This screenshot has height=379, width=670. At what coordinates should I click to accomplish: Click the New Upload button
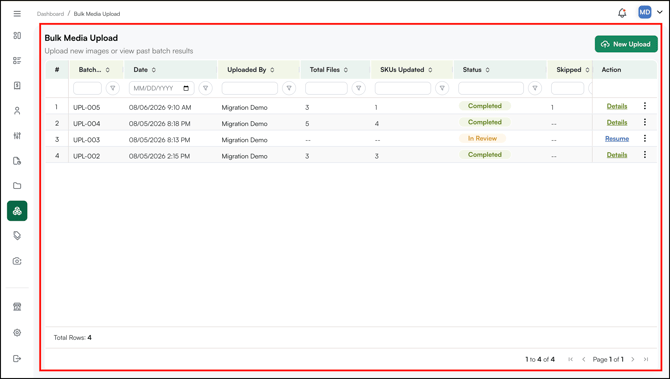(x=626, y=44)
